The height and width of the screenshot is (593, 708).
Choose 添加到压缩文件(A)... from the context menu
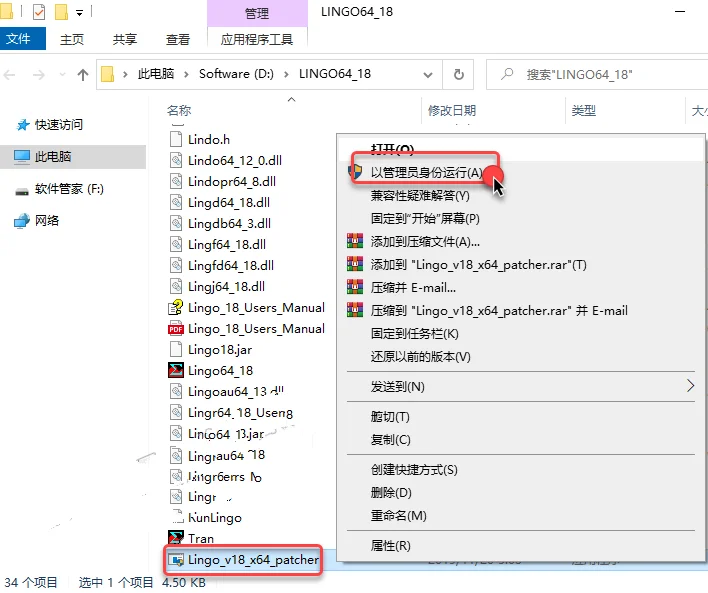pyautogui.click(x=425, y=242)
